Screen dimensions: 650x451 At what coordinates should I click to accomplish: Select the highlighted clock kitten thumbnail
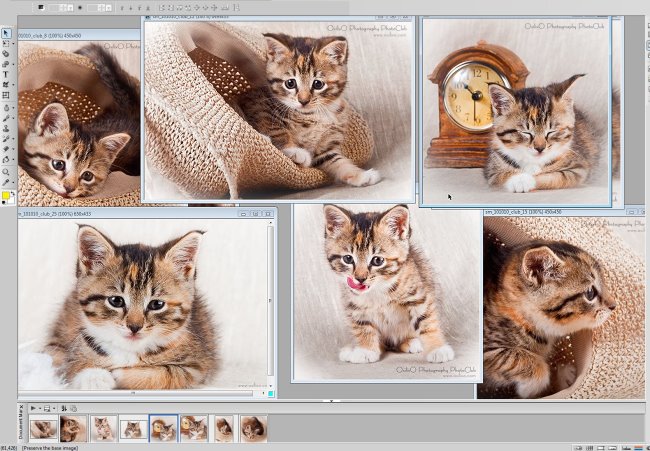coord(163,428)
